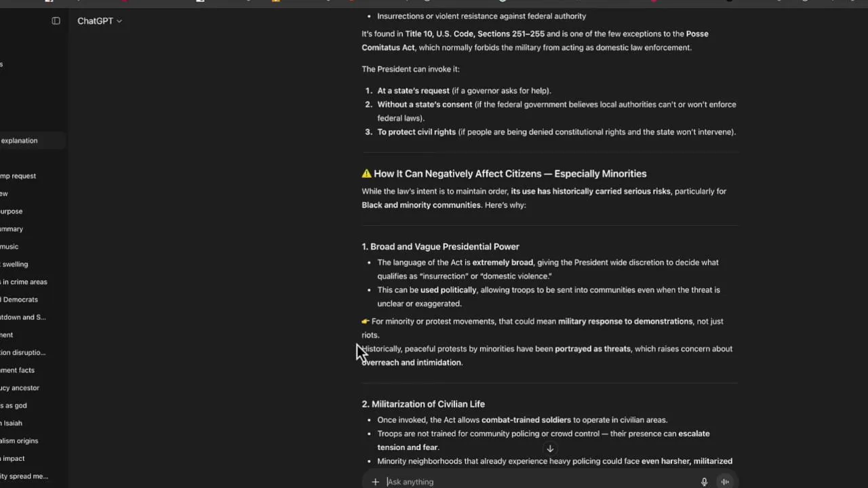Click the line 'The President can invoke it:'

(410, 69)
